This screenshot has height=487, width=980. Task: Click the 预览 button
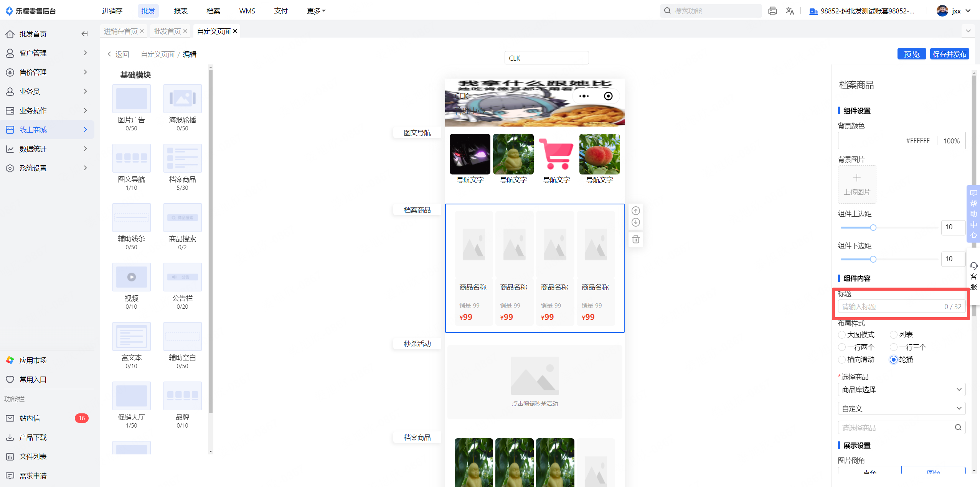coord(911,54)
